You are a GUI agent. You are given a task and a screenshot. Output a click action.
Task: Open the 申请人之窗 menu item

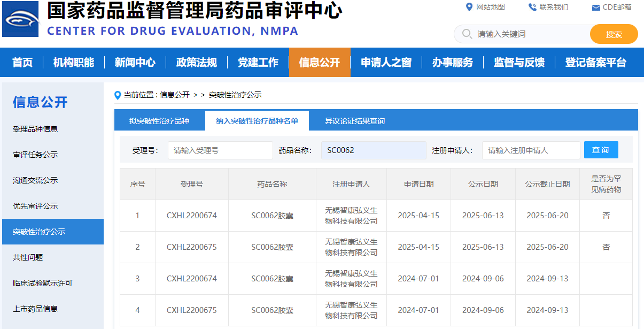pos(386,63)
